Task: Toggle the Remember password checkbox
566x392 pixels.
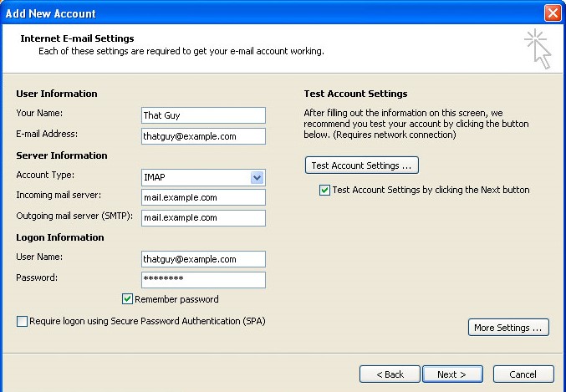Action: pos(127,299)
